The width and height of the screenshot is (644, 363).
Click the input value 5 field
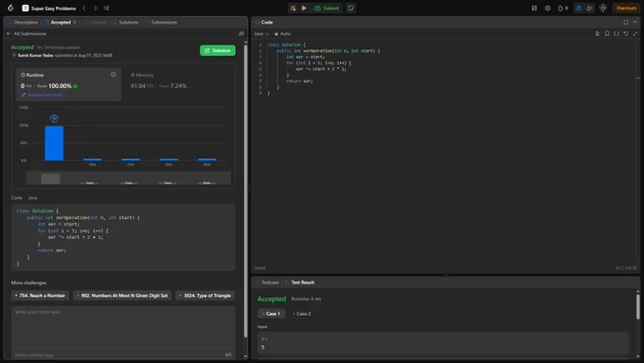point(443,343)
